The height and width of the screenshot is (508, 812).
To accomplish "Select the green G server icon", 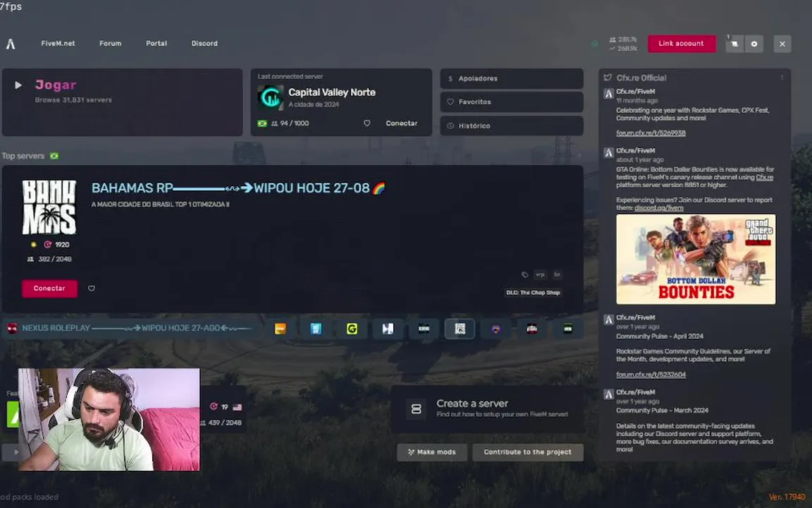I will point(352,329).
